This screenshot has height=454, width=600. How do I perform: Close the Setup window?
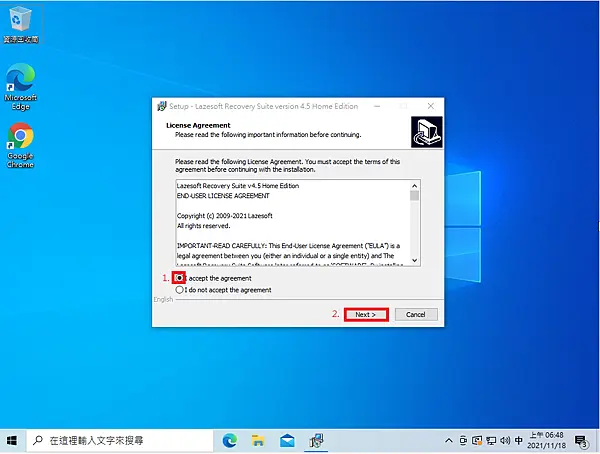[x=431, y=106]
